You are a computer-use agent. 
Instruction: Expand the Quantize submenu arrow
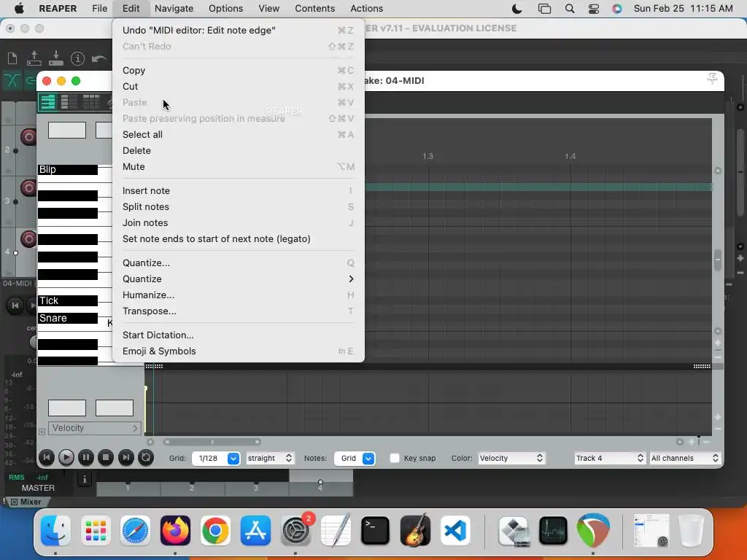point(351,279)
